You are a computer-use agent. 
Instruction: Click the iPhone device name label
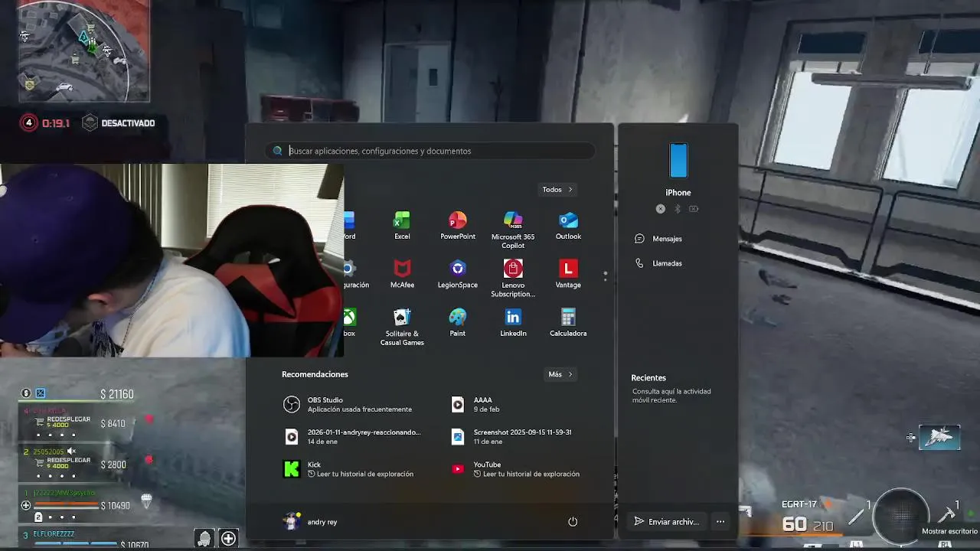678,193
